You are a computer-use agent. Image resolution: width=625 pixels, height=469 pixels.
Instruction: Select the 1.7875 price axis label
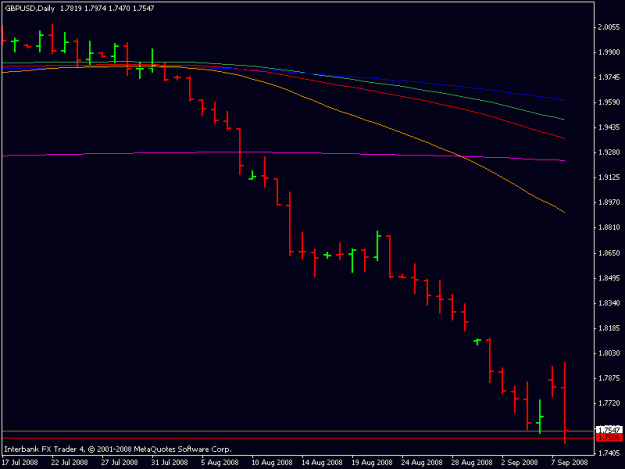(x=609, y=378)
